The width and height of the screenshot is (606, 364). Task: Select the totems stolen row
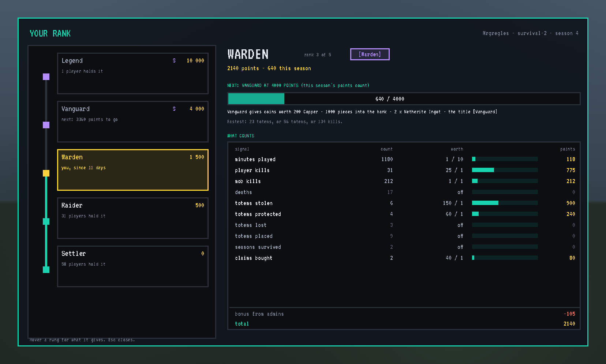click(x=404, y=203)
